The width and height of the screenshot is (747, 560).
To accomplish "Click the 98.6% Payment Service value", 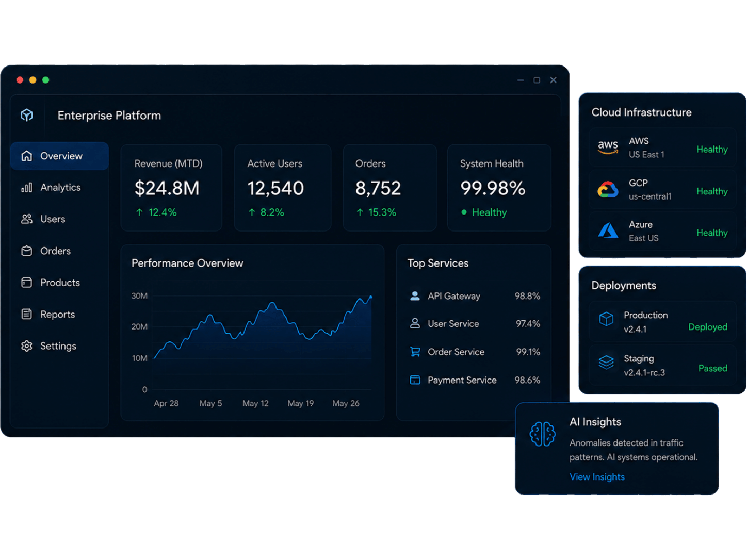I will pos(527,380).
